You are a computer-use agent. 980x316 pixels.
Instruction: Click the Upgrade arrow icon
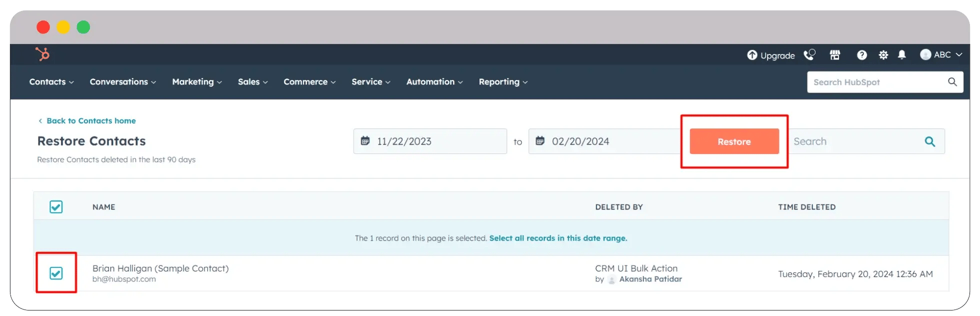pos(752,55)
